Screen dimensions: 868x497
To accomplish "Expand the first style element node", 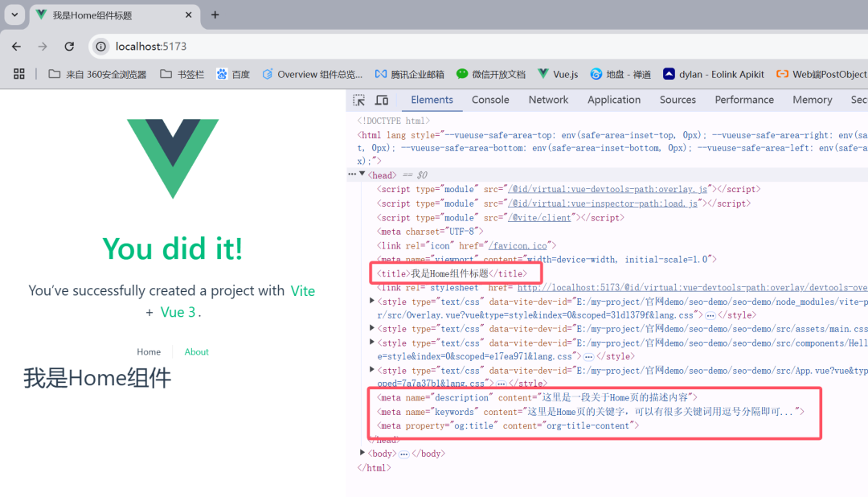I will 370,301.
